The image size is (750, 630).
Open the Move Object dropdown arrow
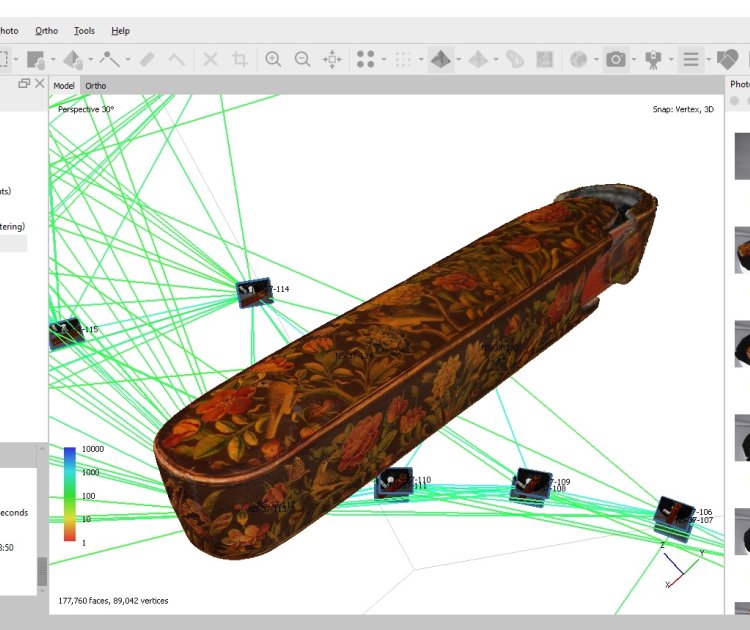[90, 60]
